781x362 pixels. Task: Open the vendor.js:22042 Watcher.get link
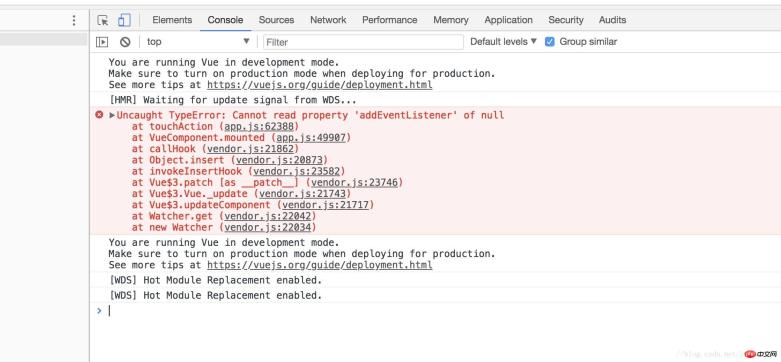coord(268,216)
